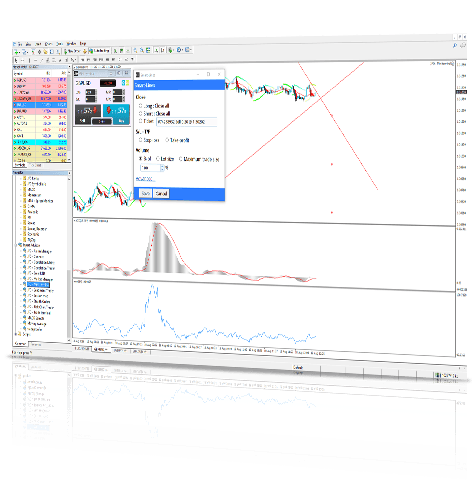Expand the Scripts node in Navigator tree
472x482 pixels.
pos(16,334)
